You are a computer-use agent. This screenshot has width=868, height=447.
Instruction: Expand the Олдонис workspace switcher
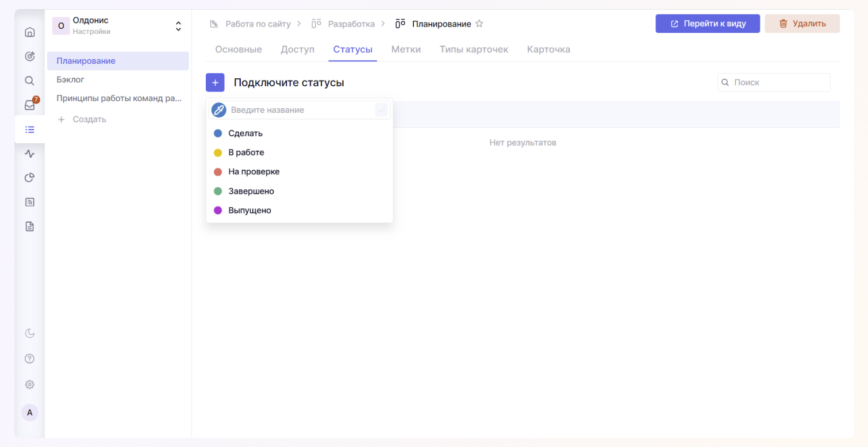[x=178, y=26]
